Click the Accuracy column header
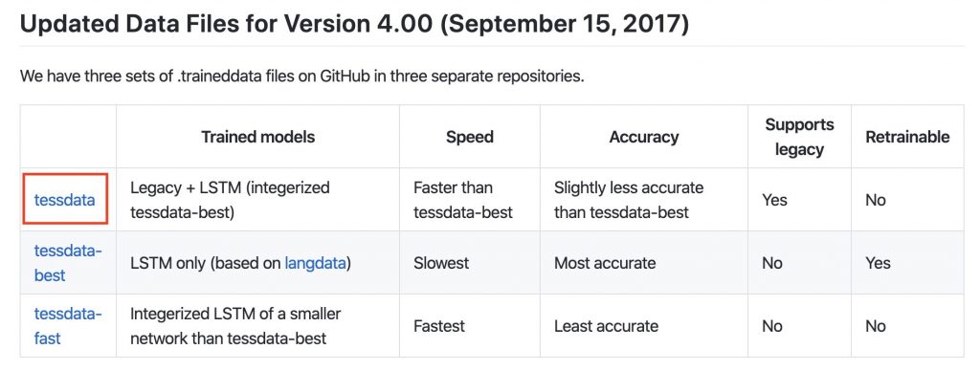Screen dimensions: 980x371 (x=644, y=137)
